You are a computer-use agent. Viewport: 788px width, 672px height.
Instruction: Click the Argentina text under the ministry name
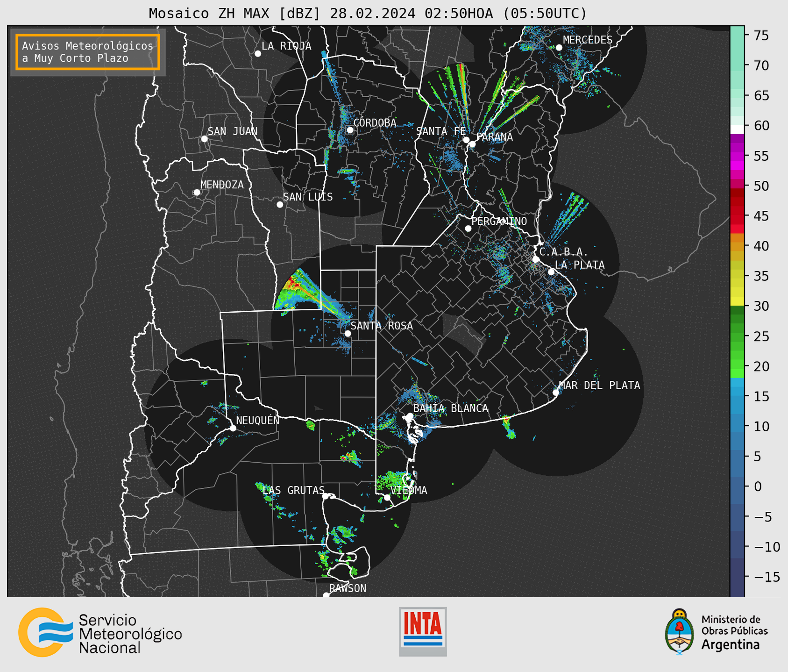(730, 645)
